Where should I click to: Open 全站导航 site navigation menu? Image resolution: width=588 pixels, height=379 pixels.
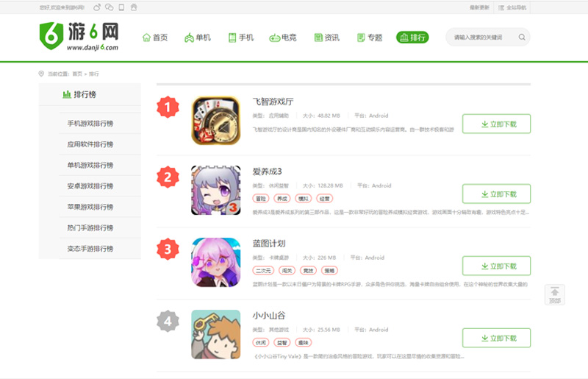pos(512,7)
